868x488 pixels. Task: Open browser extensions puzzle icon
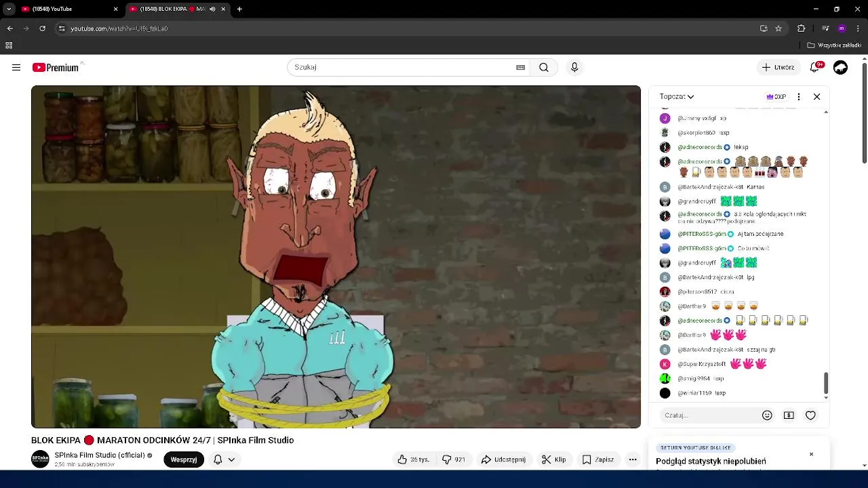801,28
